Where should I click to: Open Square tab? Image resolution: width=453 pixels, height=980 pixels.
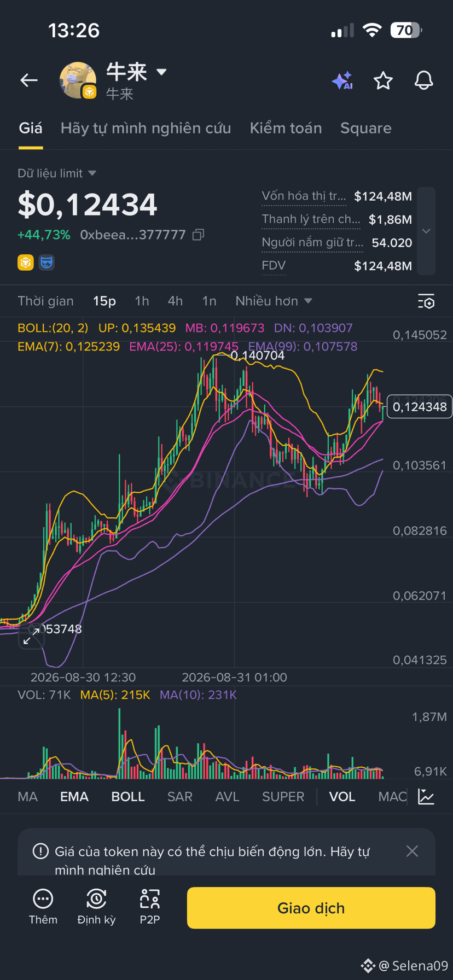pyautogui.click(x=365, y=128)
